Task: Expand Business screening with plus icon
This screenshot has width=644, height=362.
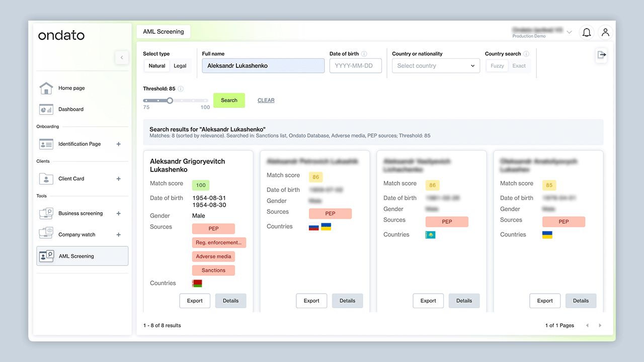Action: (119, 213)
